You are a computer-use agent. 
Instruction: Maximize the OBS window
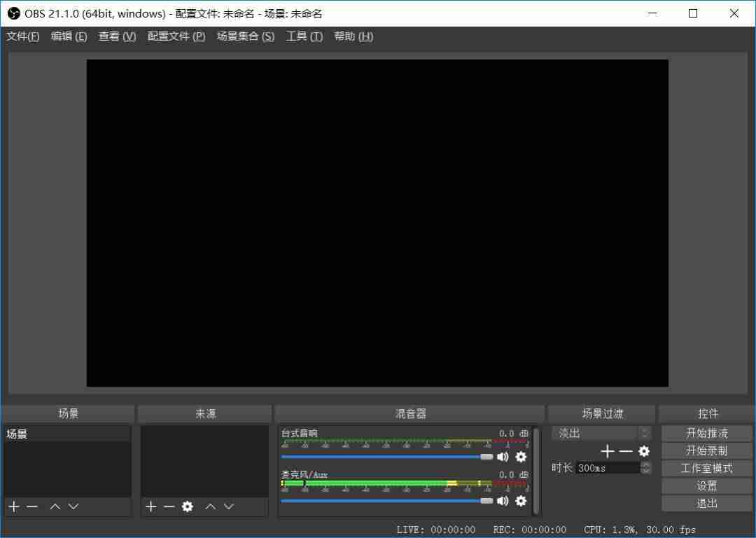693,13
